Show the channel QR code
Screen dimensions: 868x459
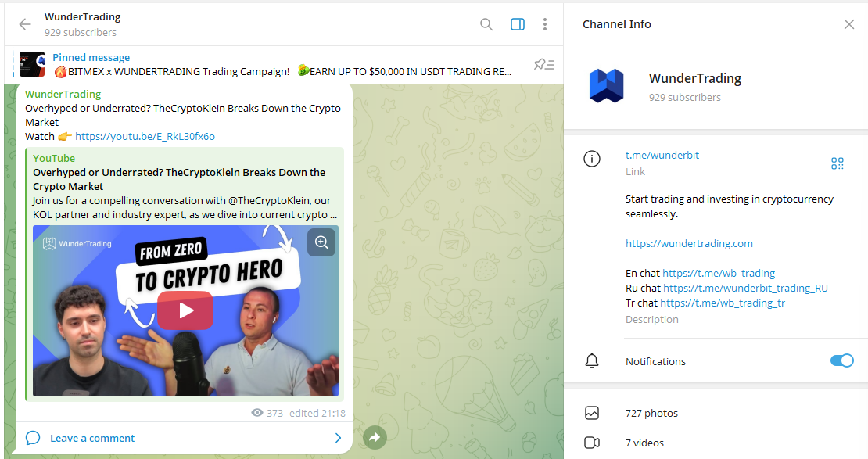tap(837, 163)
